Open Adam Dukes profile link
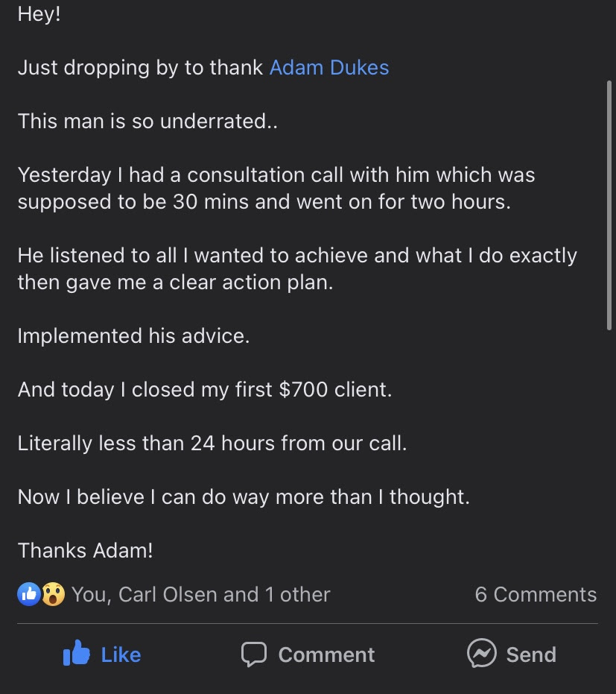Screen dimensions: 616x694 328,68
